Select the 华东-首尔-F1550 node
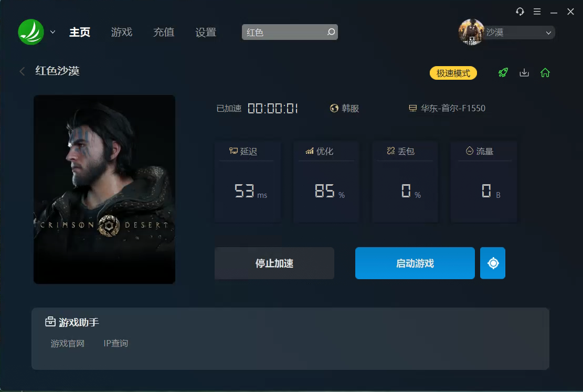The width and height of the screenshot is (583, 392). pos(447,108)
